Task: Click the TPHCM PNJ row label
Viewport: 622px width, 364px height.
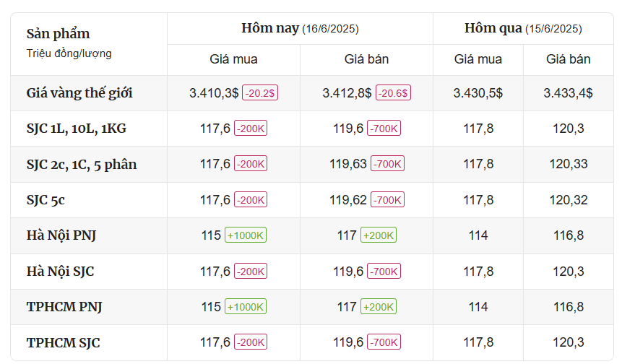Action: click(x=64, y=307)
